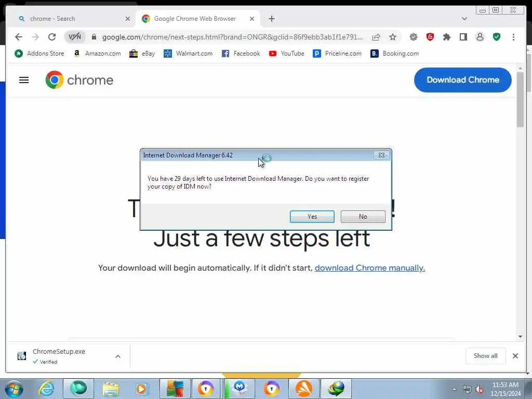The width and height of the screenshot is (532, 399).
Task: Open the taskbar clock showing 11:53 AM
Action: [x=505, y=389]
